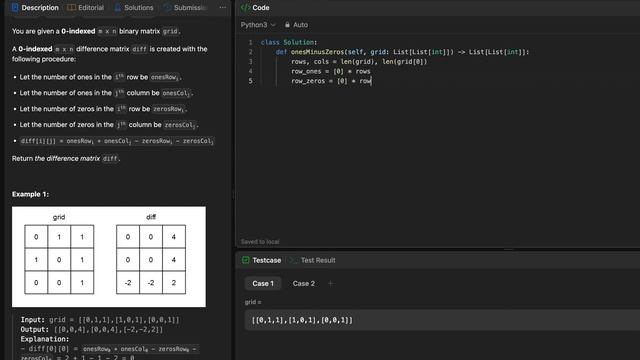640x360 pixels.
Task: Click the 'rows, cols = len(grid)' line
Action: (x=359, y=62)
